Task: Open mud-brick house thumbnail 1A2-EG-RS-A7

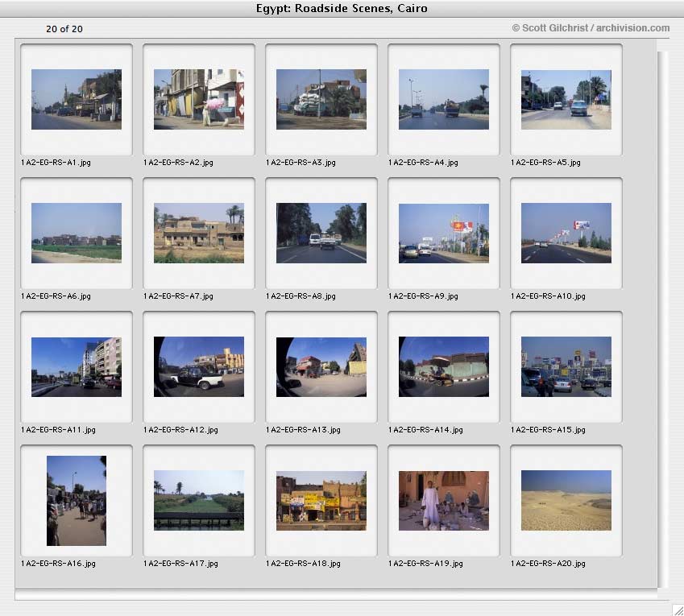Action: coord(199,233)
